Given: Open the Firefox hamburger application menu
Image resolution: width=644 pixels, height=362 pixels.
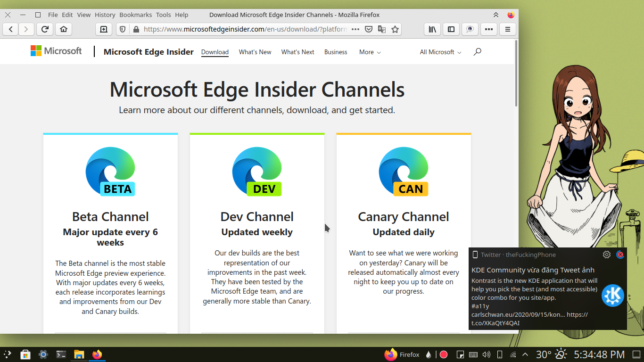Looking at the screenshot, I should point(508,29).
